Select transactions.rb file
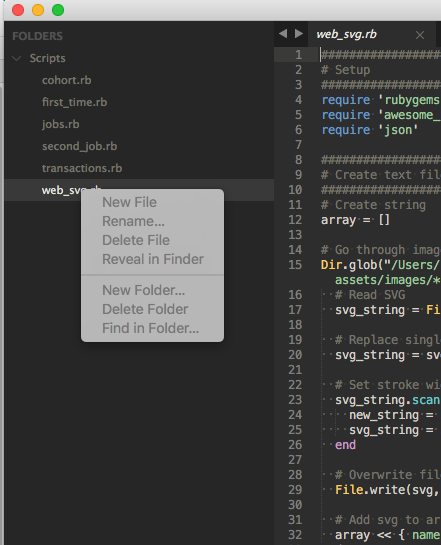 pyautogui.click(x=82, y=168)
